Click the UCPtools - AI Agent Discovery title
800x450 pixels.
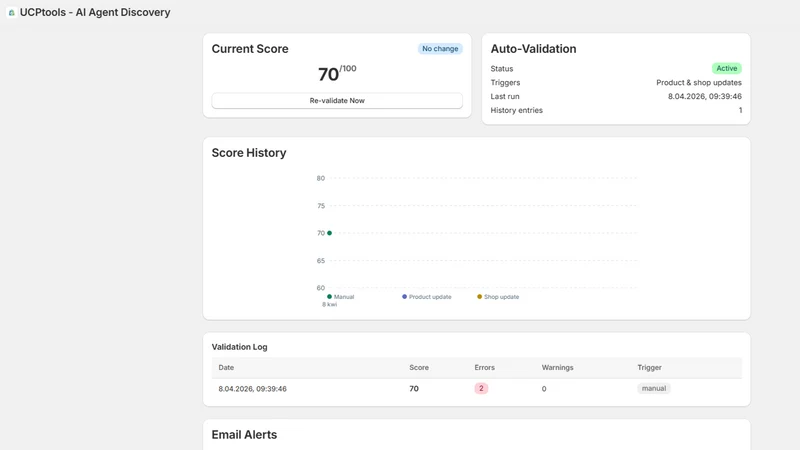pos(95,12)
